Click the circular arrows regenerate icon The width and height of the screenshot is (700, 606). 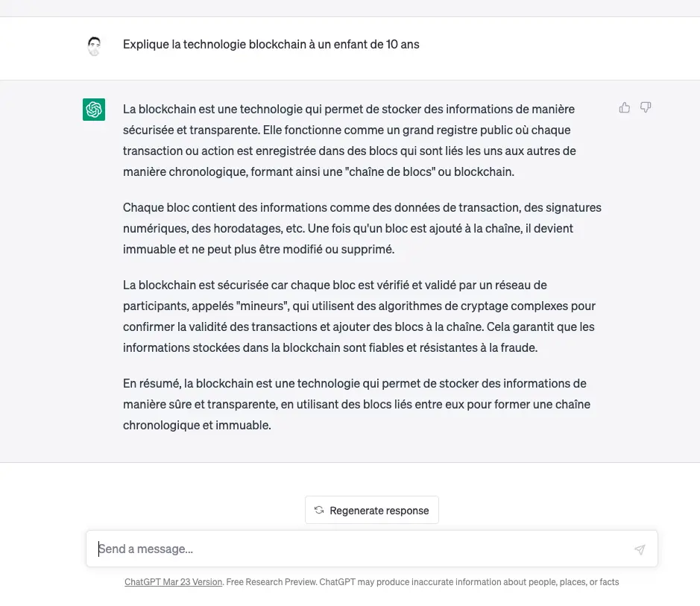[x=319, y=510]
